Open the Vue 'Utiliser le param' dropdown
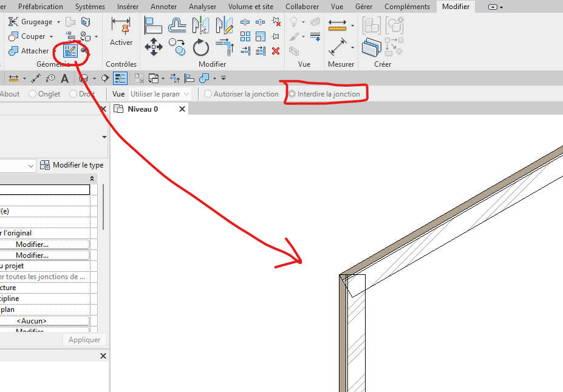Screen dimensions: 563x392 160,94
